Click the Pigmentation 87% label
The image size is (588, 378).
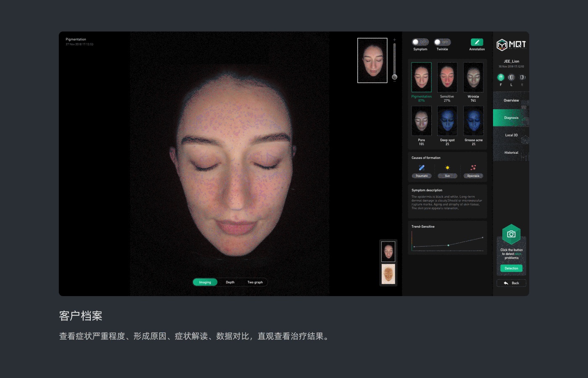(x=421, y=99)
